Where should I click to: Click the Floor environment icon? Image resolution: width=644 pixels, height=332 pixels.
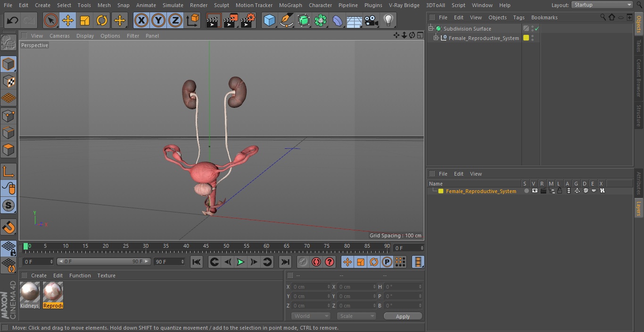355,20
